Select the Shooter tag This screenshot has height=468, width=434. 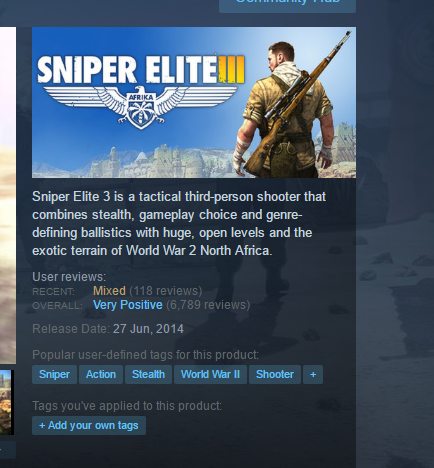[x=275, y=374]
